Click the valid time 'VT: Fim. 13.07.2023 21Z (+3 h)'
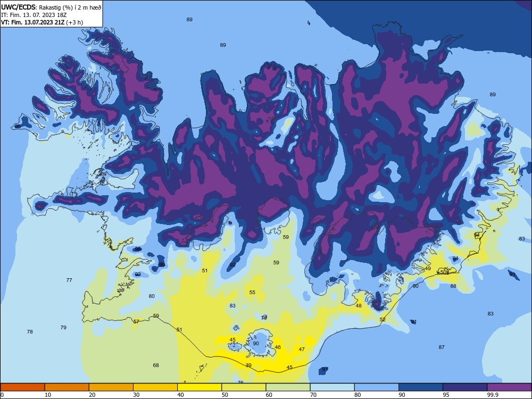 [42, 22]
